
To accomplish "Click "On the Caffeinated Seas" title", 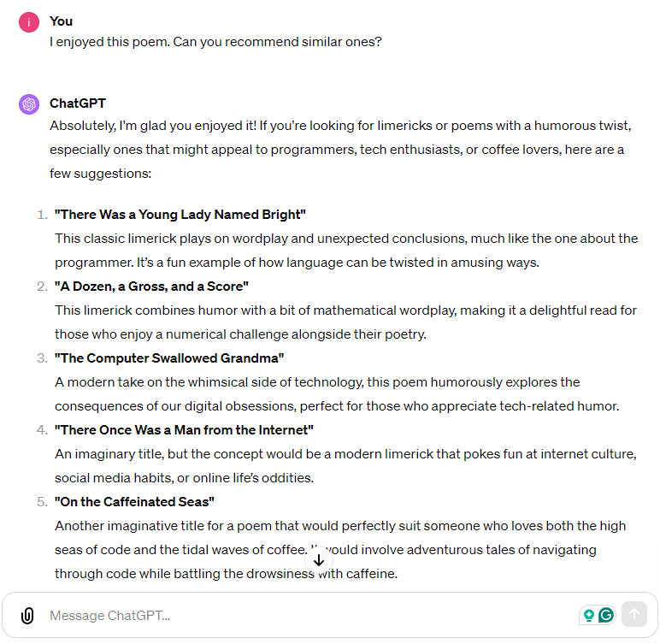I will [134, 502].
